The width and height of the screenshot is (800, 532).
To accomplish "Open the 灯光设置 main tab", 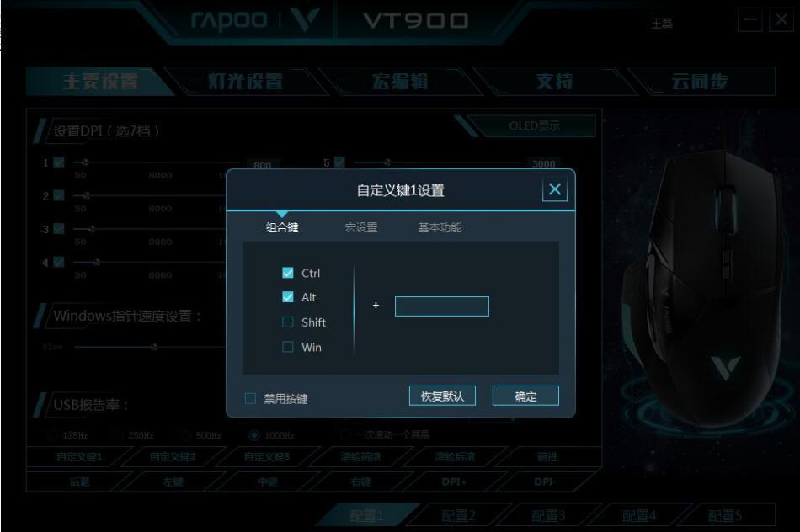I will (245, 81).
